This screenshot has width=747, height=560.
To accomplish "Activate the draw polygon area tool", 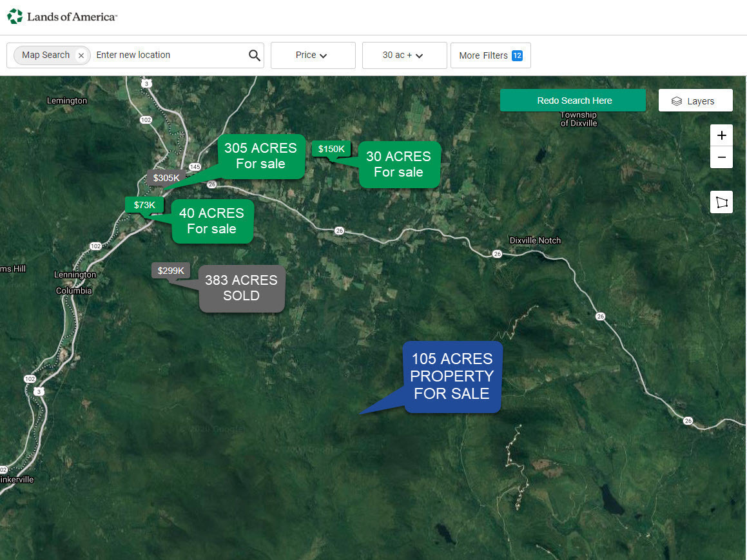I will (721, 202).
